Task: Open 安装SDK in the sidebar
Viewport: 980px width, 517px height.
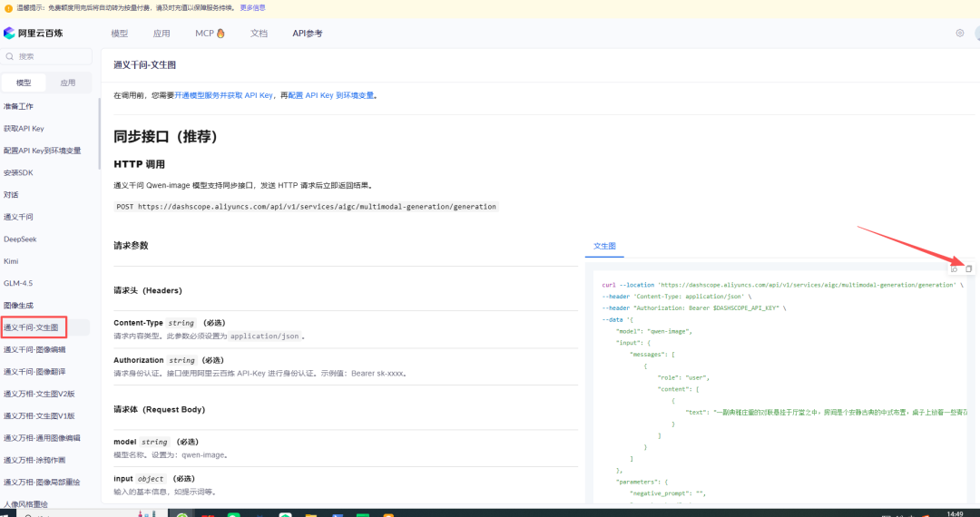Action: click(18, 172)
